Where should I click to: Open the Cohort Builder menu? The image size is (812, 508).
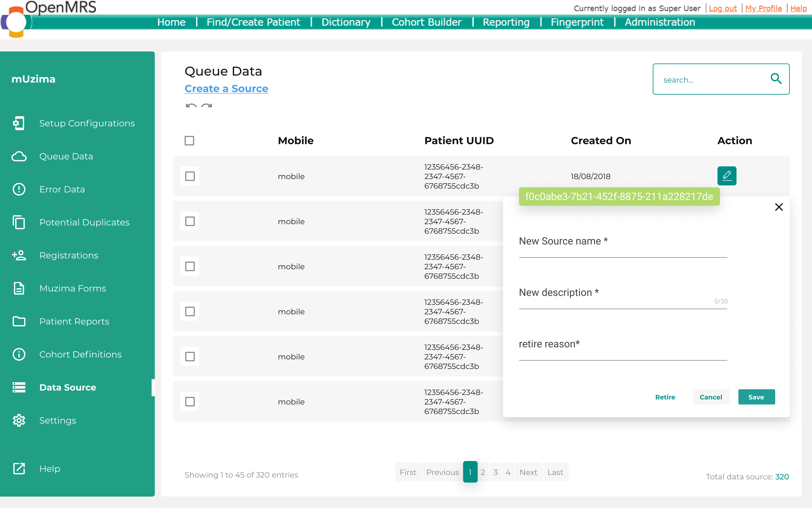click(427, 22)
